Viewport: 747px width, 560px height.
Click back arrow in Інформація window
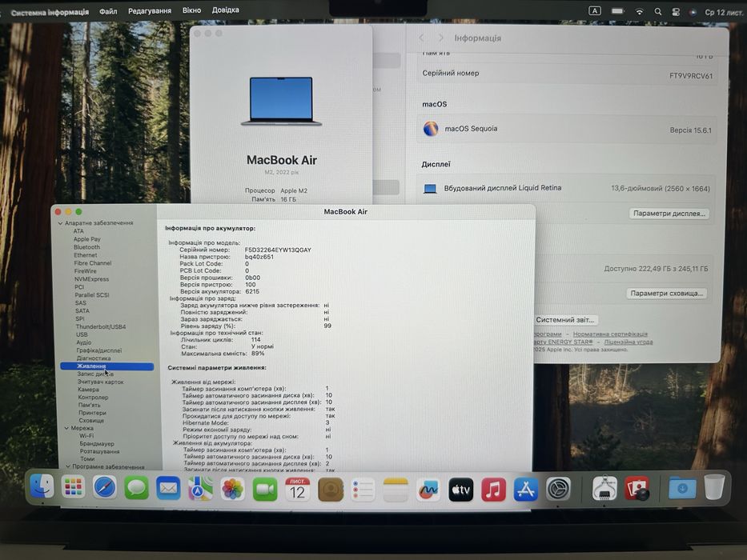422,38
